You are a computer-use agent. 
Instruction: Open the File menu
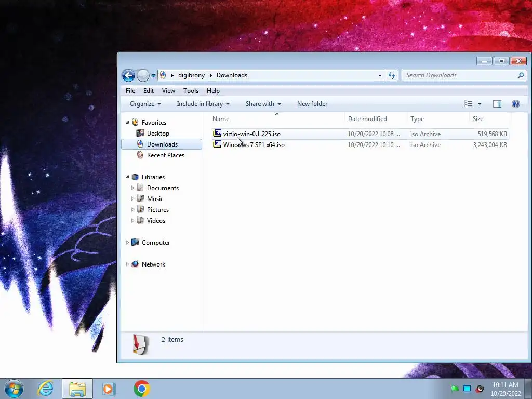130,91
